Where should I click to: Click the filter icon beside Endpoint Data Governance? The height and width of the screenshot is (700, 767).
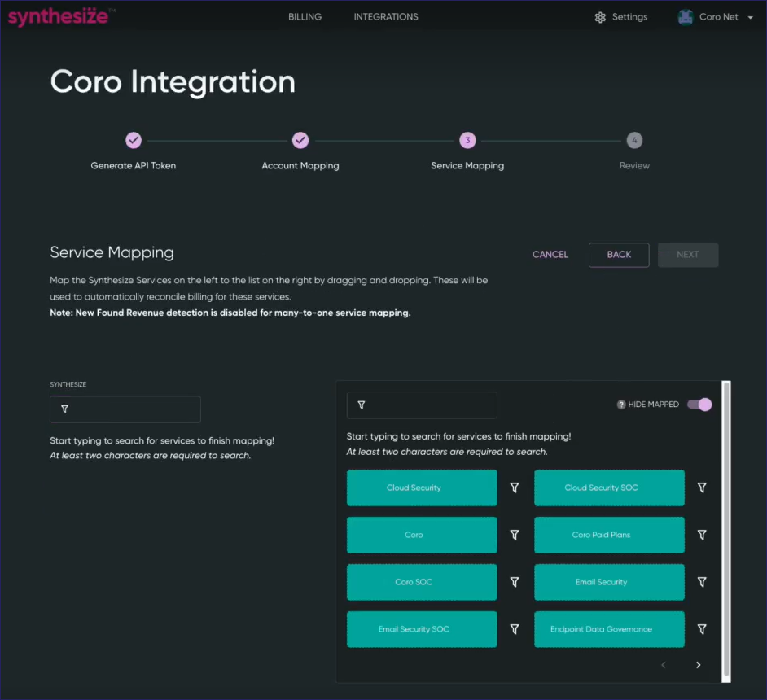702,629
